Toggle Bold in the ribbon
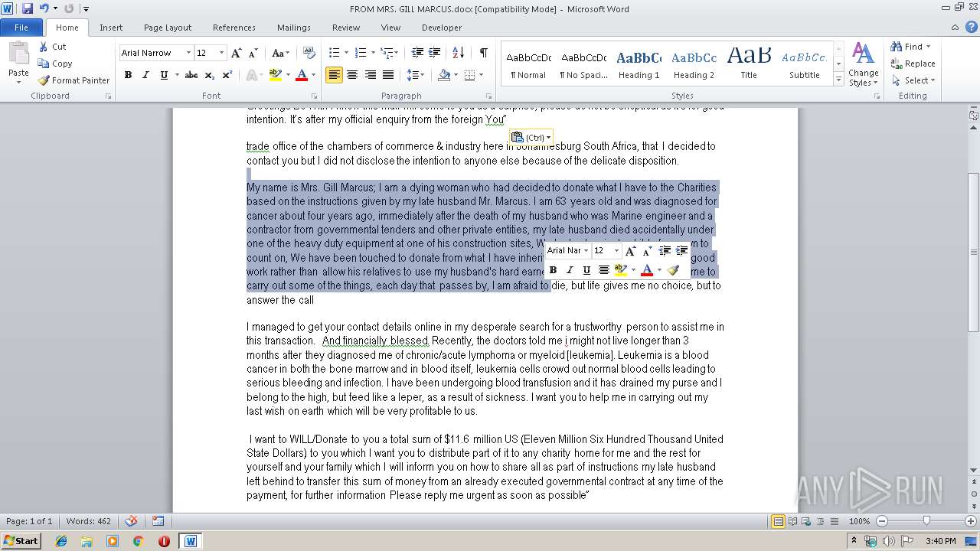 (128, 75)
